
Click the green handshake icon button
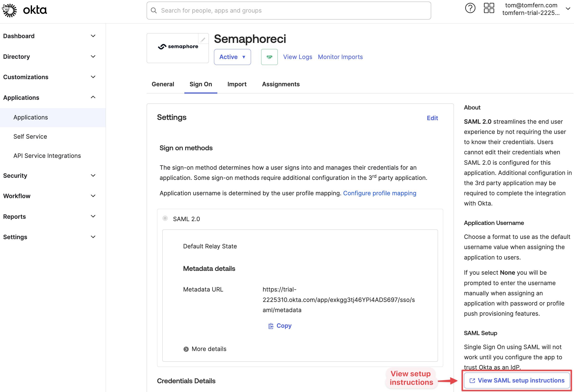point(269,57)
